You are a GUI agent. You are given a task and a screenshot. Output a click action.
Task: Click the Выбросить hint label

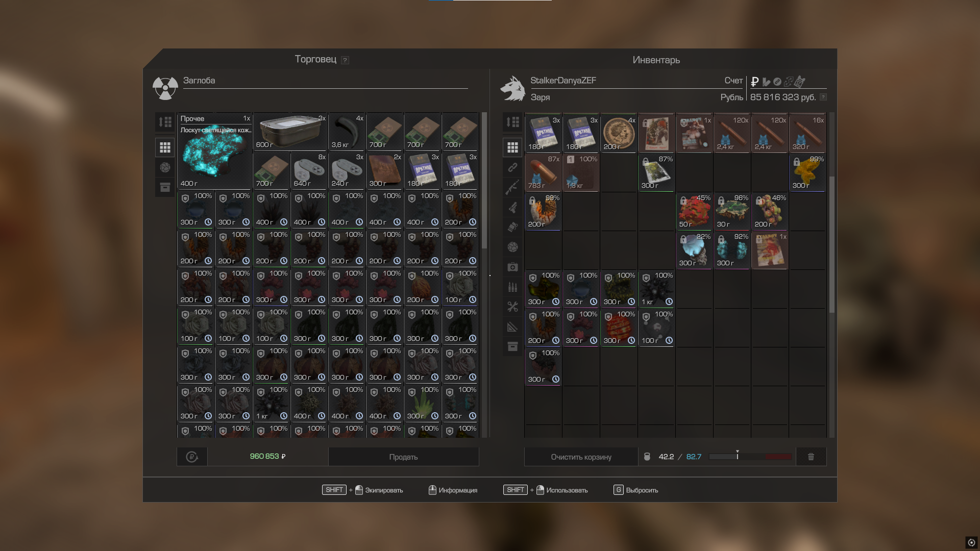point(642,490)
